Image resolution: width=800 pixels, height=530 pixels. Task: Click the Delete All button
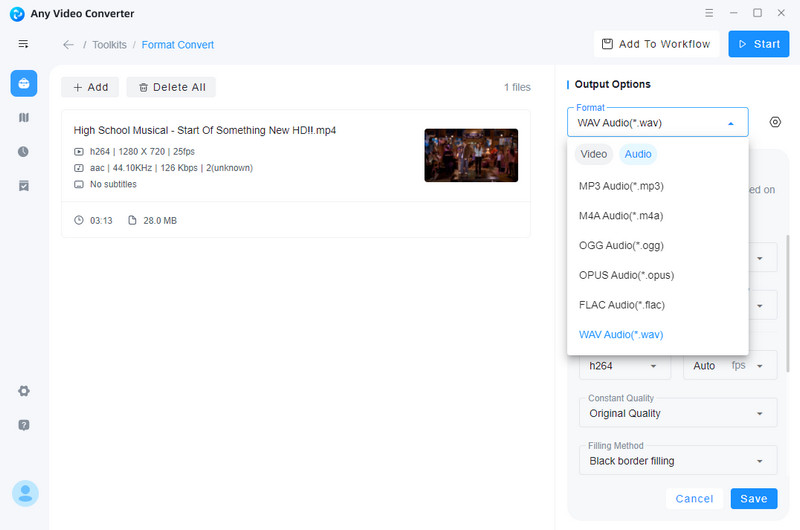[x=171, y=87]
